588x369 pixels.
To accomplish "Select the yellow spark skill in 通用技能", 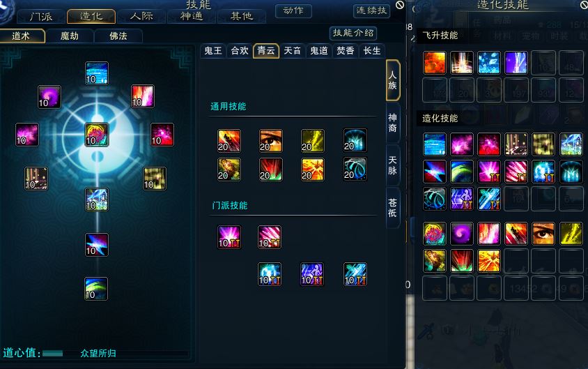I will click(x=312, y=141).
